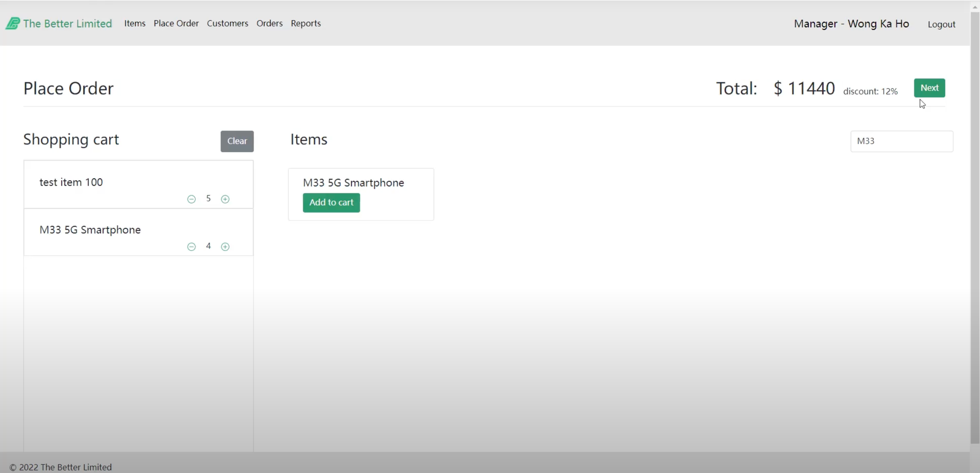Focus the item search field containing M33

pos(901,141)
